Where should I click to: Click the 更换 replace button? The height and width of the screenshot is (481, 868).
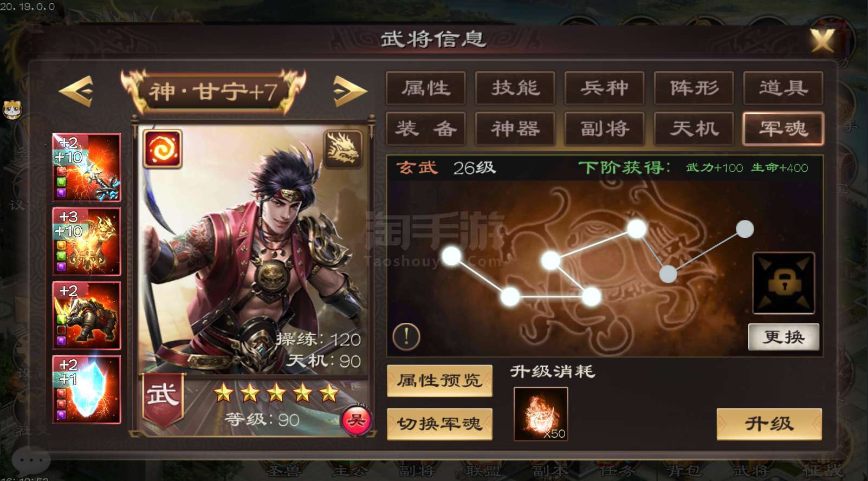(x=783, y=337)
